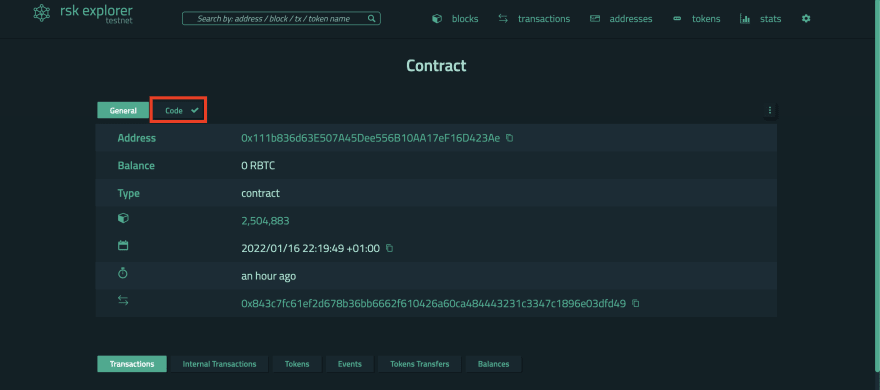The image size is (880, 390).
Task: Go to the tokens page
Action: coord(706,19)
